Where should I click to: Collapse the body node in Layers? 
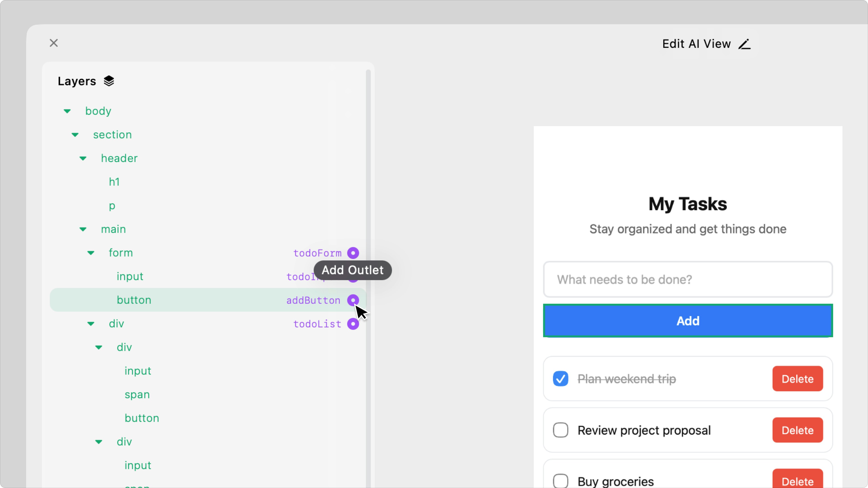67,111
